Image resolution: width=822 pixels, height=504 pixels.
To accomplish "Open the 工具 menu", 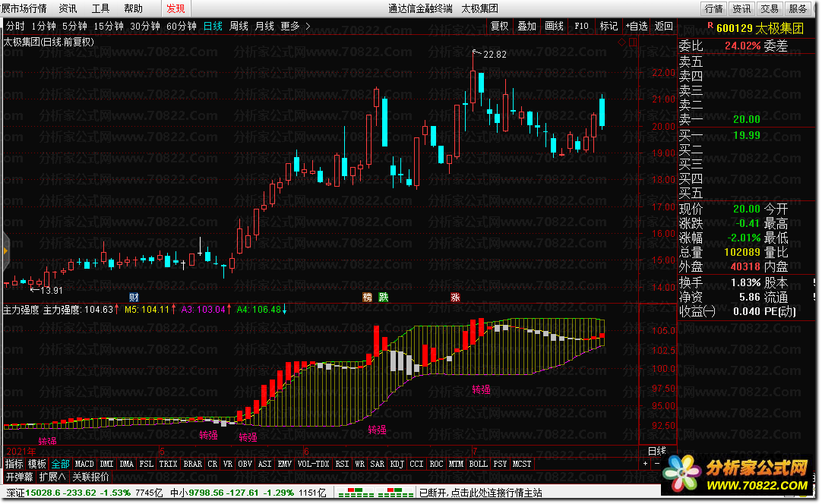I will 100,8.
